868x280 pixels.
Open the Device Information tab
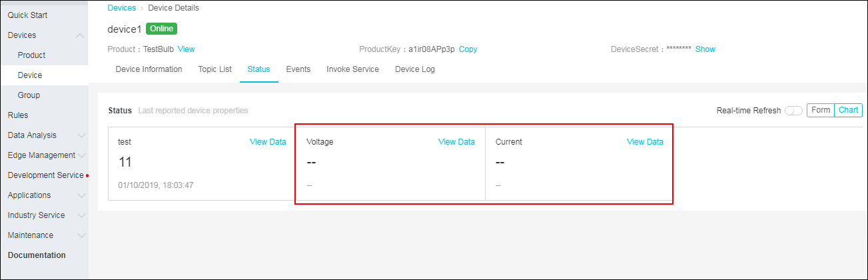coord(149,69)
